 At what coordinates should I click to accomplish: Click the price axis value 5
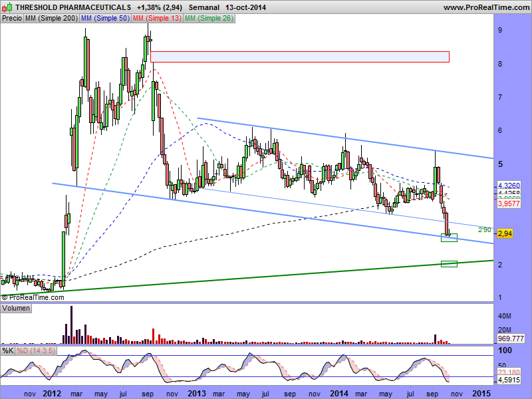500,164
